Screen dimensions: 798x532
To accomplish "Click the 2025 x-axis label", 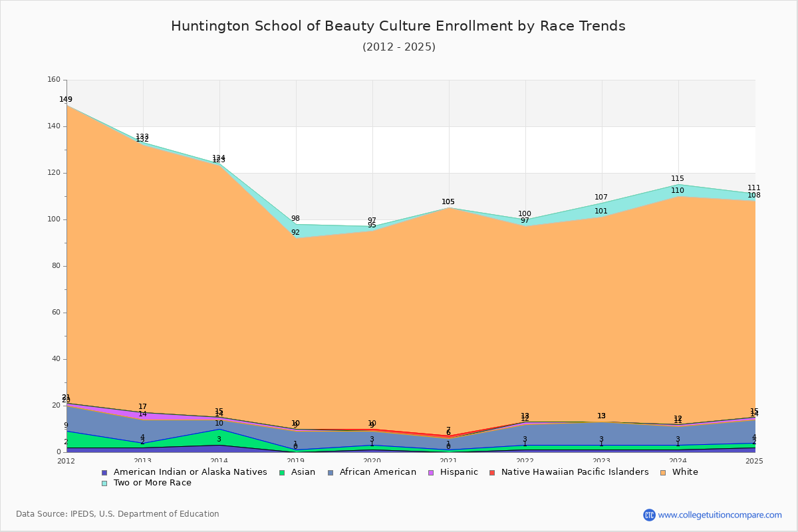I will (x=755, y=460).
